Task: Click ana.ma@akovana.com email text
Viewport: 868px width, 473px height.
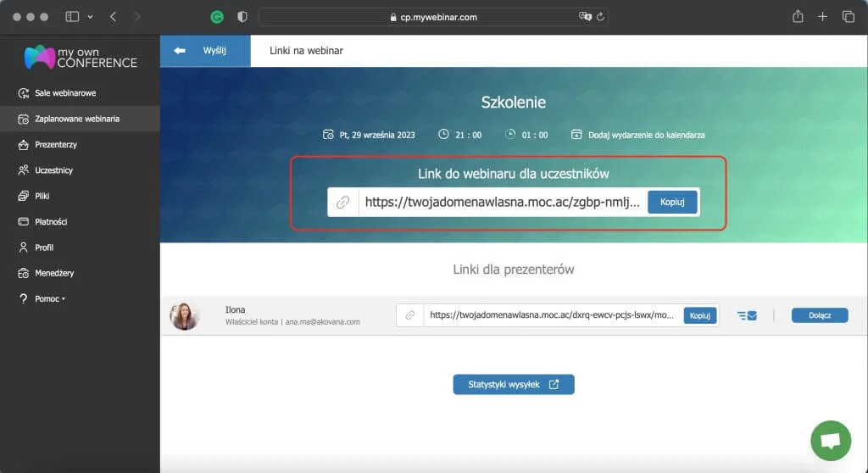Action: (x=323, y=322)
